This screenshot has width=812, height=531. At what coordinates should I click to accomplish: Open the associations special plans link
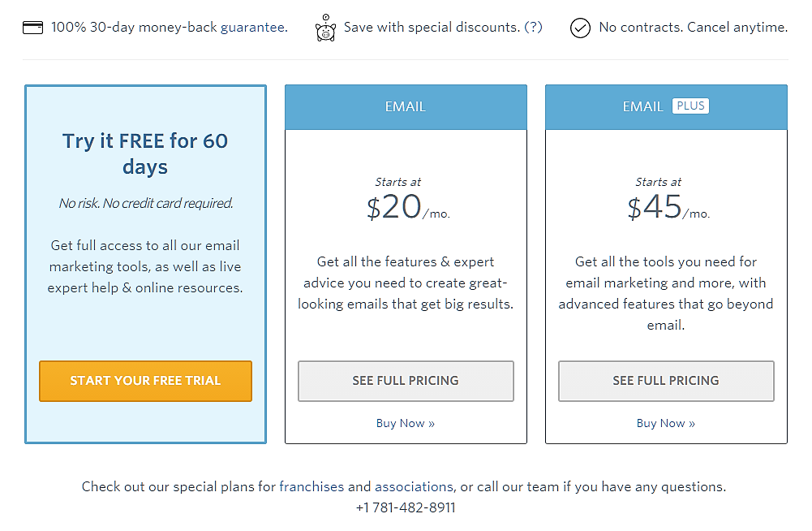pyautogui.click(x=414, y=487)
